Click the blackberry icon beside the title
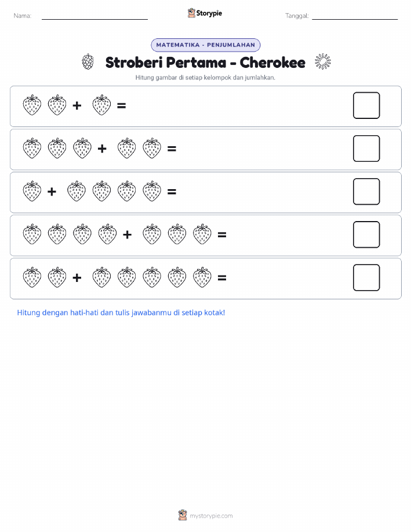Viewport: 411px width, 532px height. (88, 61)
